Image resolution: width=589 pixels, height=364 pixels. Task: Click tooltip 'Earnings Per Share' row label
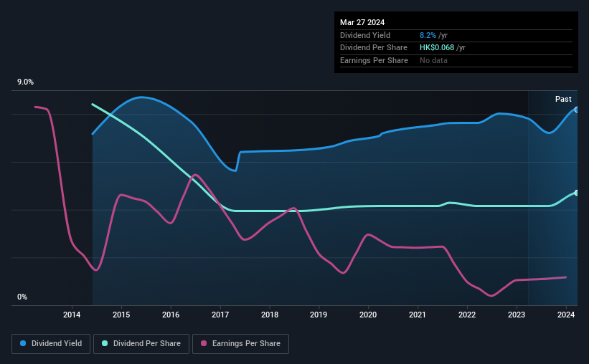point(374,60)
